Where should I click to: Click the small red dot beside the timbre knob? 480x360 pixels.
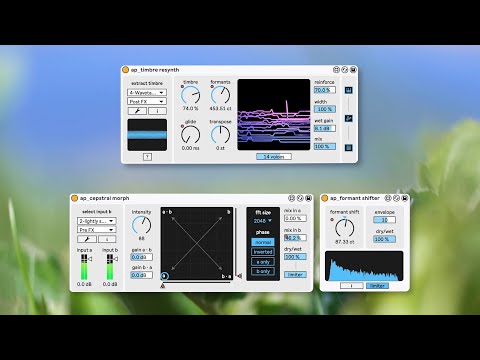[182, 87]
